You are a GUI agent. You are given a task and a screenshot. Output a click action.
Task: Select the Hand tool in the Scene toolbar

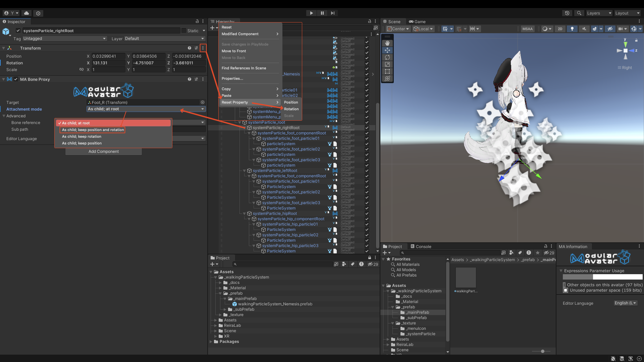coord(387,43)
